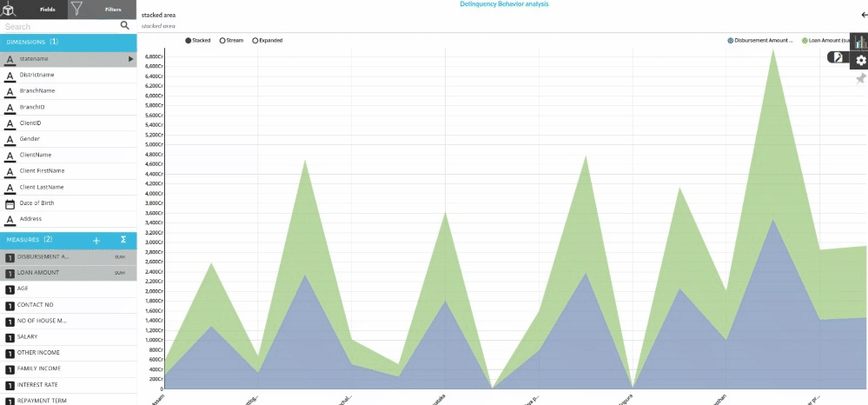Select the DISBURSEMENT A... measure

pos(68,257)
